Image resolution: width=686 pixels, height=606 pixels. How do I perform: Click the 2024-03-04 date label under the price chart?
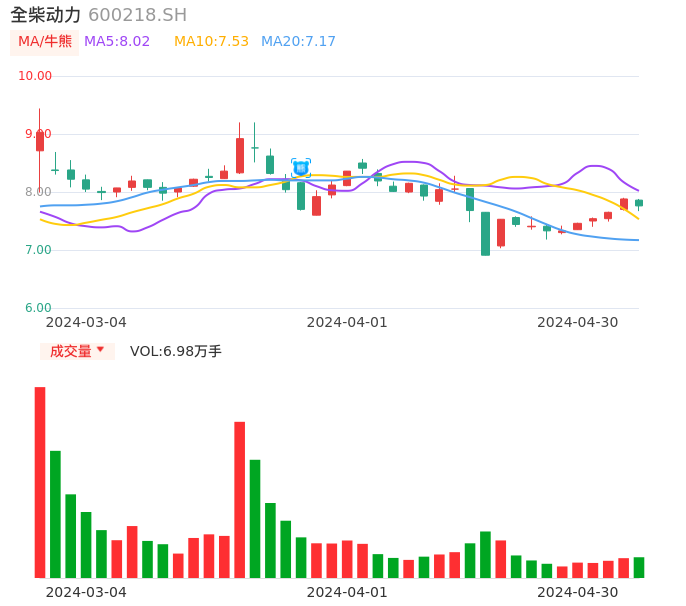tap(86, 322)
